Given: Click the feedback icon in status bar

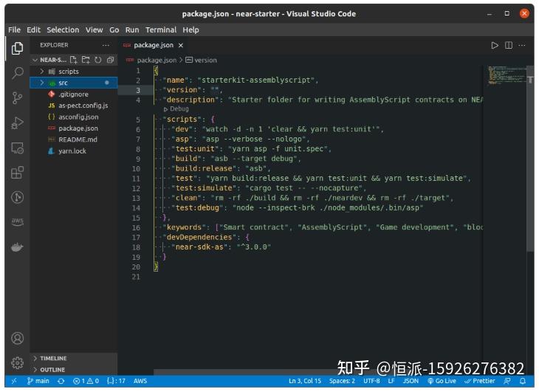Looking at the screenshot, I should point(507,381).
